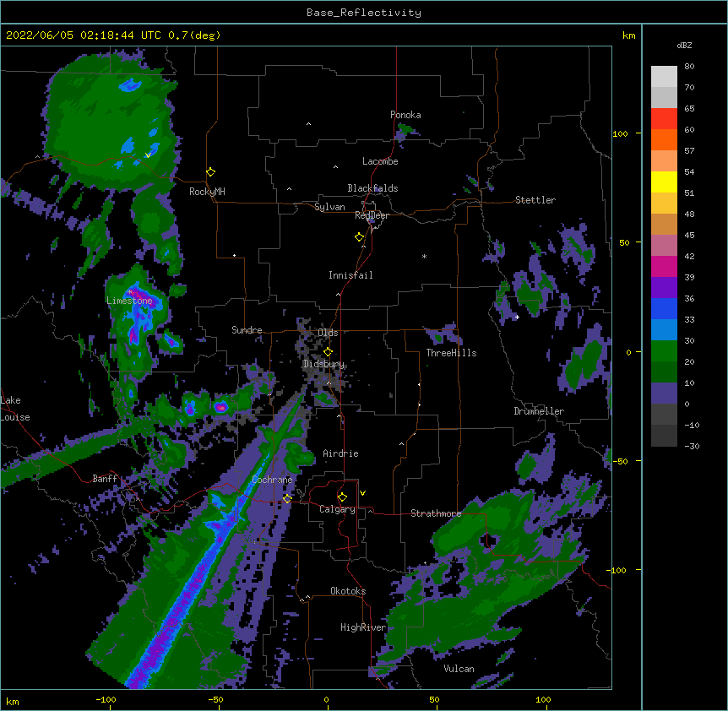Click the white asterisk marker east of Innisfail
The width and height of the screenshot is (728, 711).
pos(424,256)
